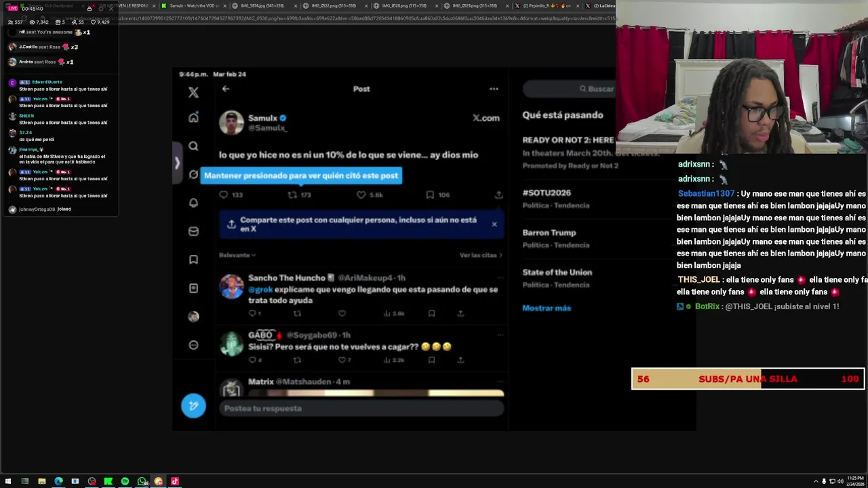Open the X lists sidebar icon
Image resolution: width=868 pixels, height=488 pixels.
click(x=193, y=288)
